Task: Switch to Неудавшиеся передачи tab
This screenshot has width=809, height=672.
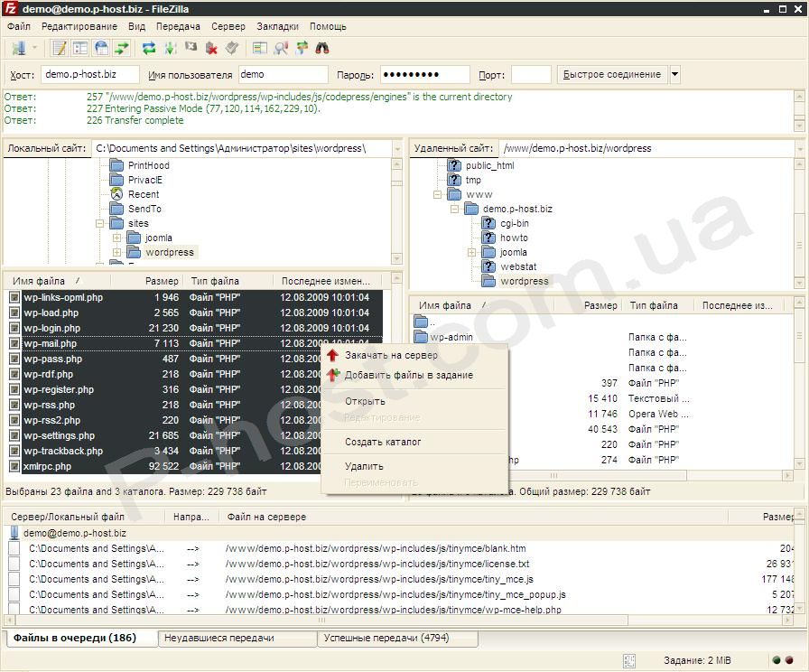Action: pos(237,638)
